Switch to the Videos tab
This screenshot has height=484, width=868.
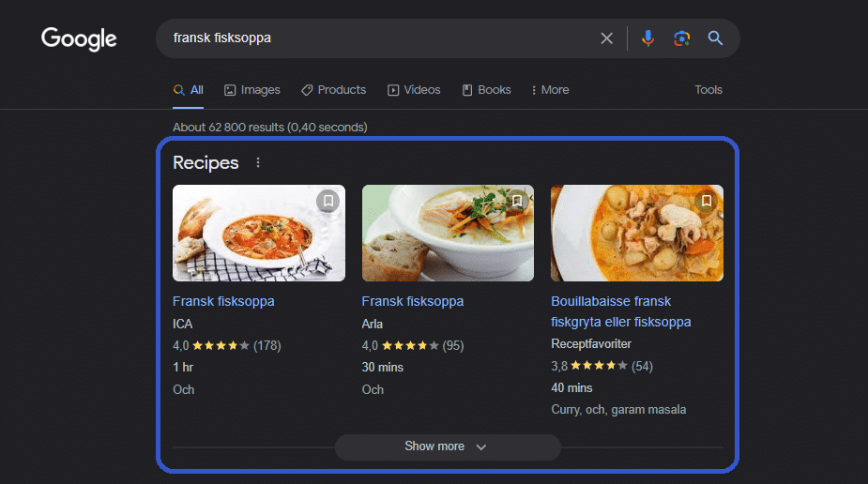[x=414, y=90]
